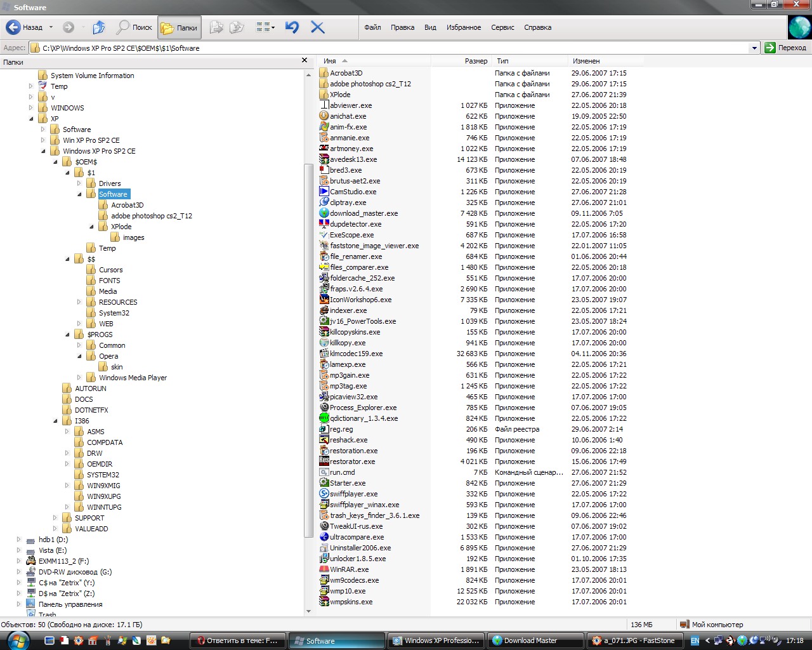Select CamStudio.exe in file list
The width and height of the screenshot is (812, 650).
(353, 192)
